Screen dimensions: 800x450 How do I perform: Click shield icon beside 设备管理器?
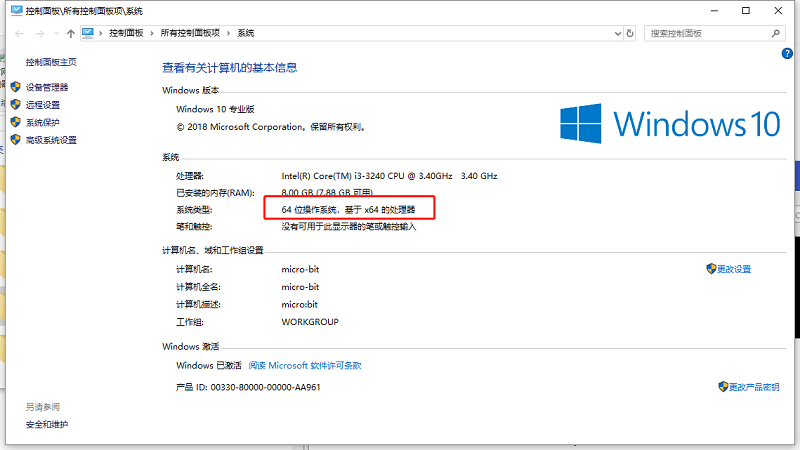(15, 87)
